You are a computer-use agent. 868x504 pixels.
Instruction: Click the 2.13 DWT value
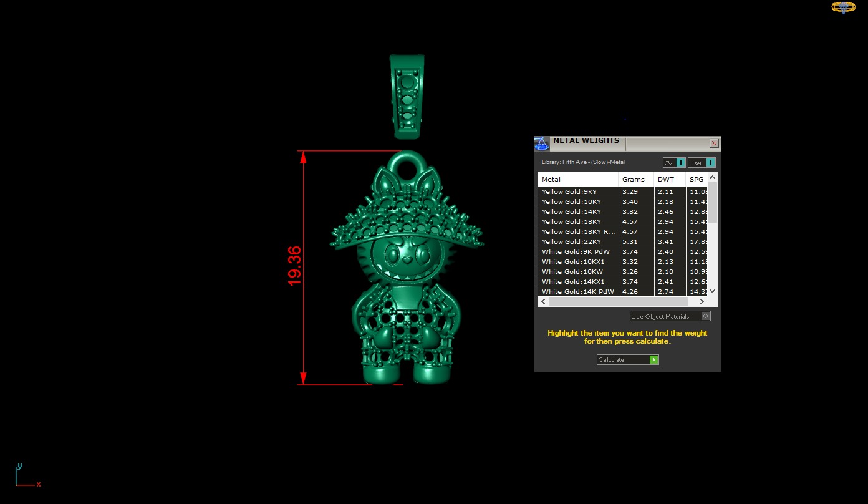[665, 262]
